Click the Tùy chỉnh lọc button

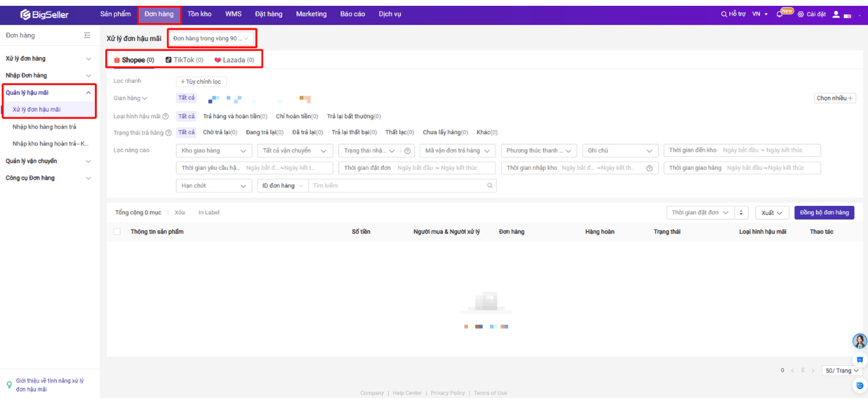coord(201,82)
